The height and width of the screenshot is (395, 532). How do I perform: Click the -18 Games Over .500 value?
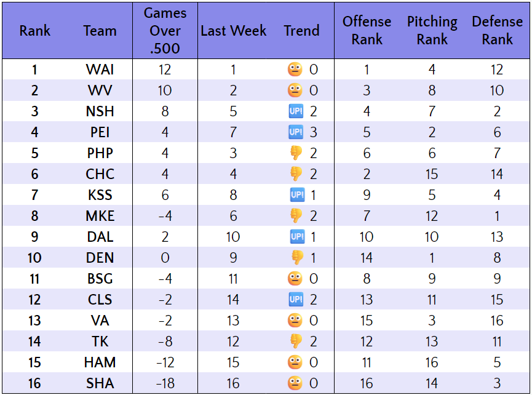pos(165,383)
